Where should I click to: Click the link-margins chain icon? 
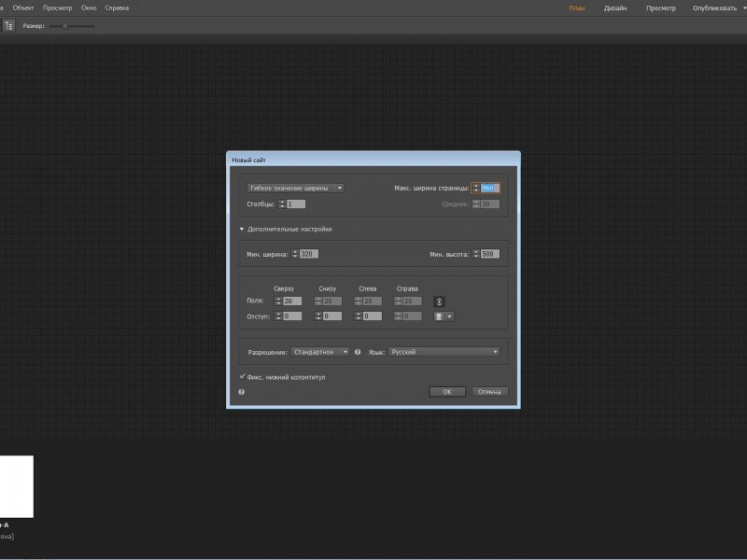(440, 301)
